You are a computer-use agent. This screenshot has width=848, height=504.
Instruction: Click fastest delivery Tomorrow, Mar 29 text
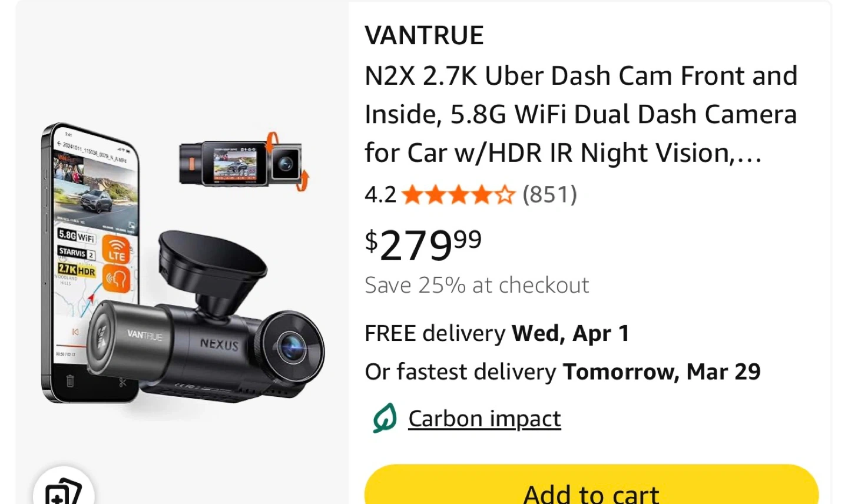click(562, 372)
